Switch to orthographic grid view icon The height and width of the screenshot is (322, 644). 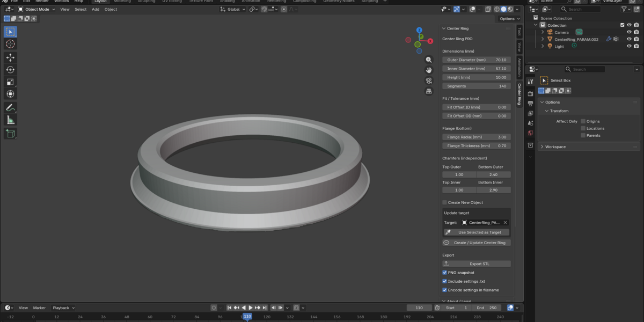pyautogui.click(x=429, y=91)
